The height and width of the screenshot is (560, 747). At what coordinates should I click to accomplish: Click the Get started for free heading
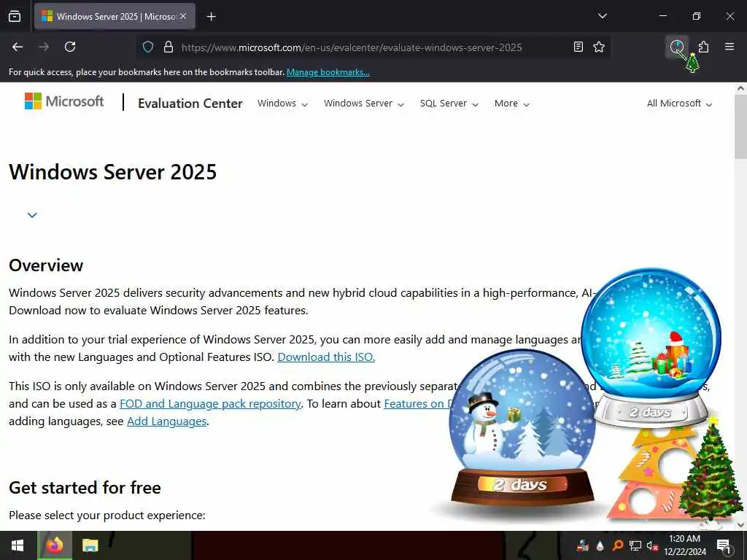tap(85, 488)
